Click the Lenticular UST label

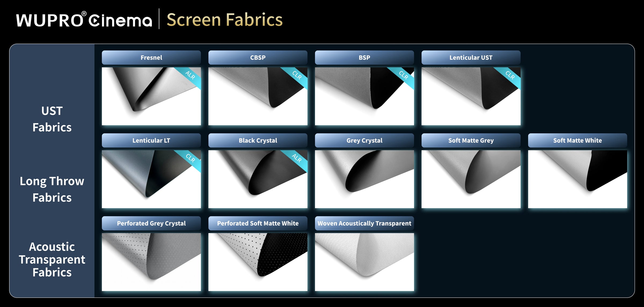(471, 57)
